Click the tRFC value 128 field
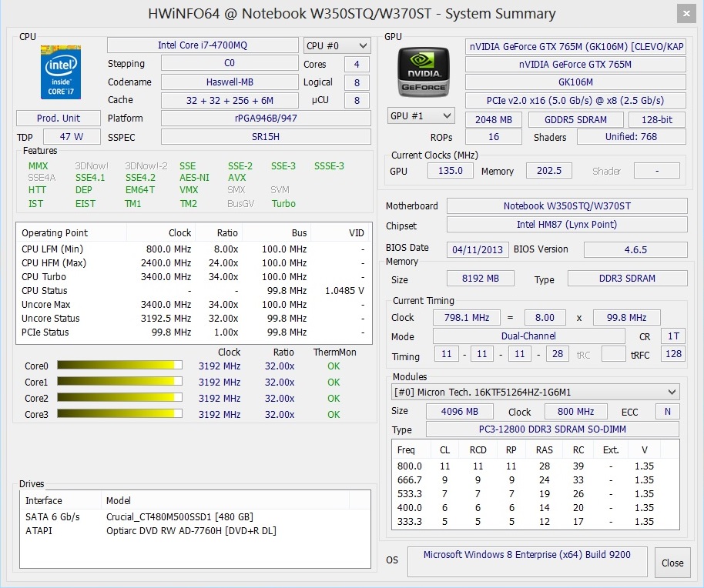Screen dimensions: 704x588 (x=673, y=354)
